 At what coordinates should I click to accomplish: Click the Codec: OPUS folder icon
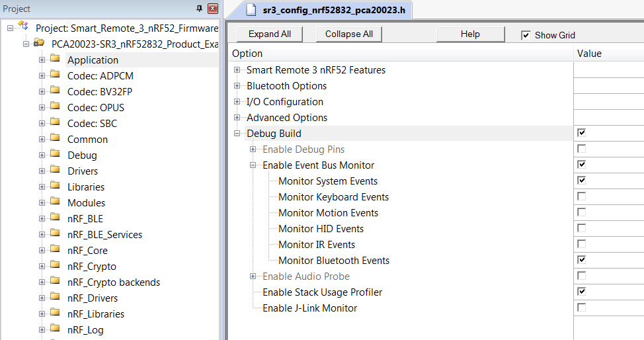click(x=55, y=106)
